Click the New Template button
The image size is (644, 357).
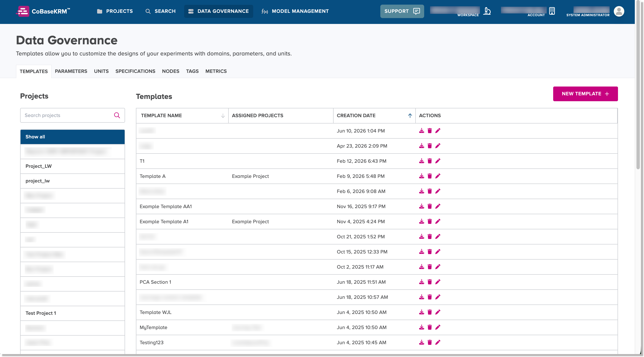coord(585,94)
